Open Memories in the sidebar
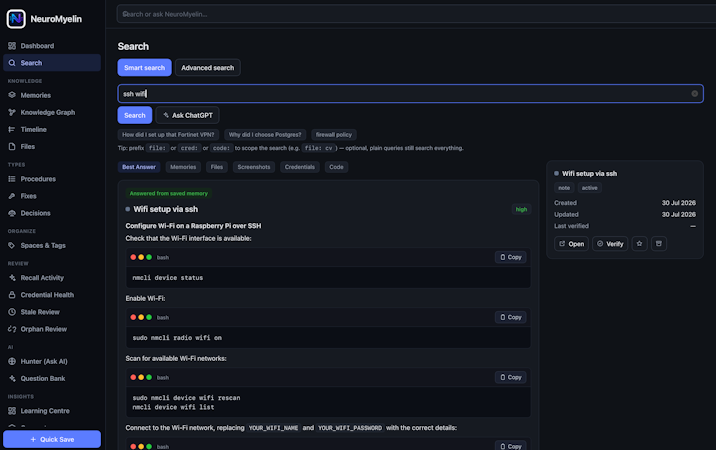This screenshot has width=716, height=450. (52, 95)
